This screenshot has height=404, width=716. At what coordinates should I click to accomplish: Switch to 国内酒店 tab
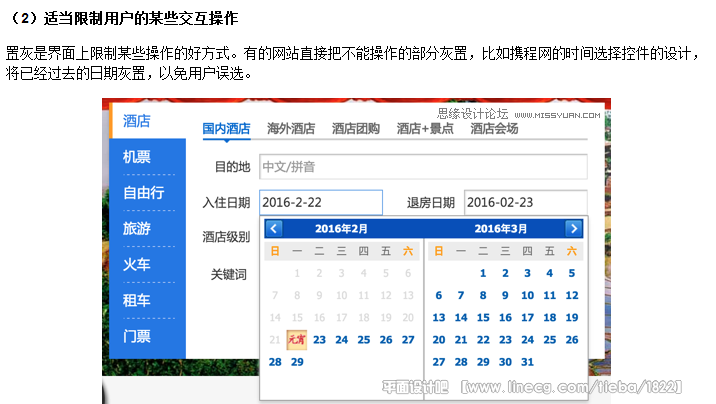tap(226, 129)
